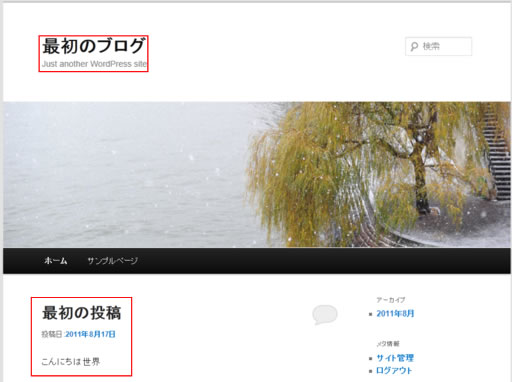The height and width of the screenshot is (382, 512).
Task: Click the メタ情報 widget heading
Action: 388,344
